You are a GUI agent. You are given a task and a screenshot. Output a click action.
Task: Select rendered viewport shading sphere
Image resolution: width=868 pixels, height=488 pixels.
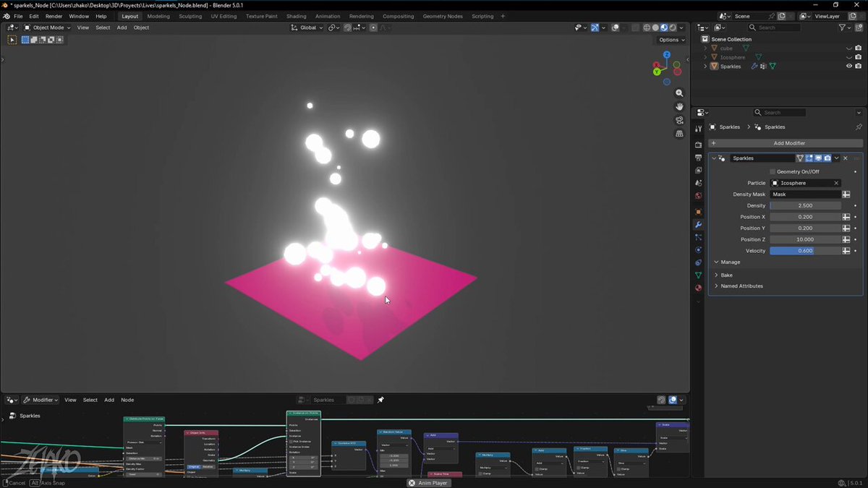click(672, 27)
